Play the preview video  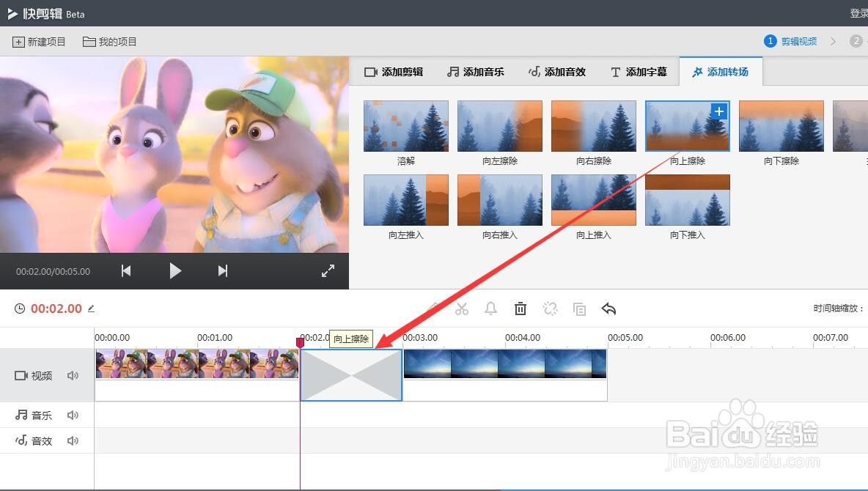point(175,270)
